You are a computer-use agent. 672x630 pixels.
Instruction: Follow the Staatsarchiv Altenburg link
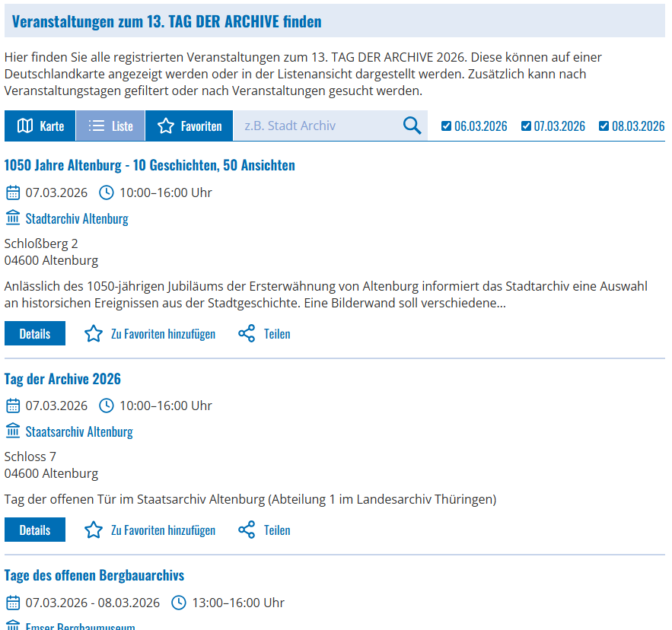[79, 432]
